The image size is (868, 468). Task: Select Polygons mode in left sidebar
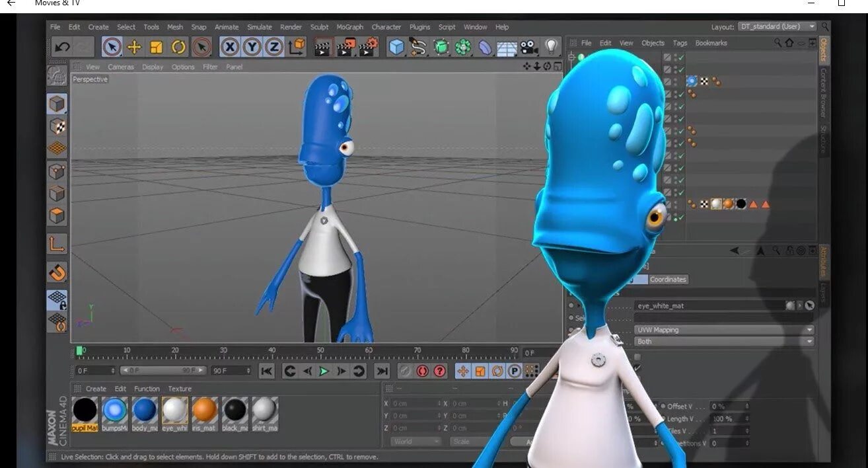pos(57,215)
